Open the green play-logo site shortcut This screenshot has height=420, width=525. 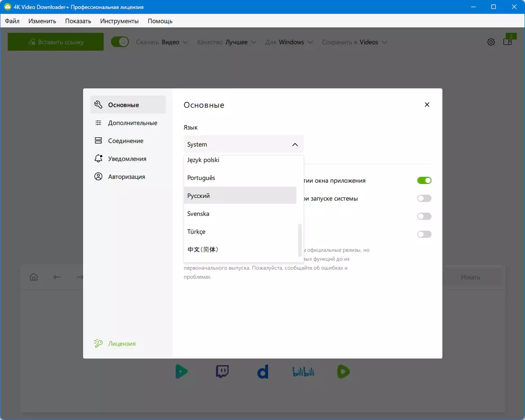[181, 372]
